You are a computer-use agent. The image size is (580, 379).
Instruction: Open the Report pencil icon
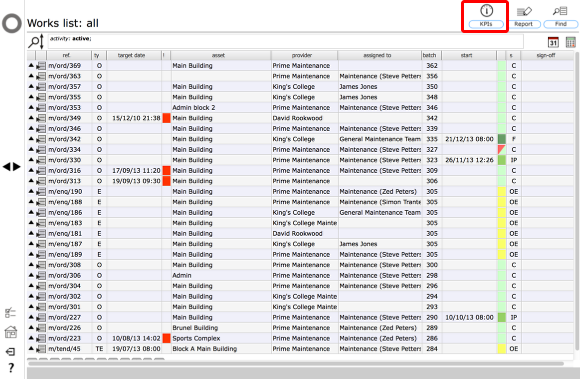tap(524, 11)
